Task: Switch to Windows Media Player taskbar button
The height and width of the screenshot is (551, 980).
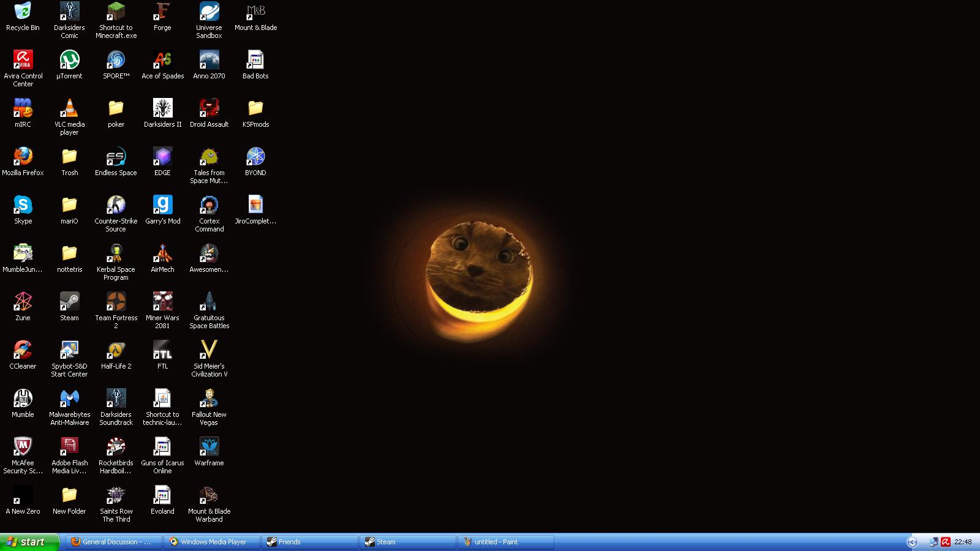Action: click(x=212, y=542)
